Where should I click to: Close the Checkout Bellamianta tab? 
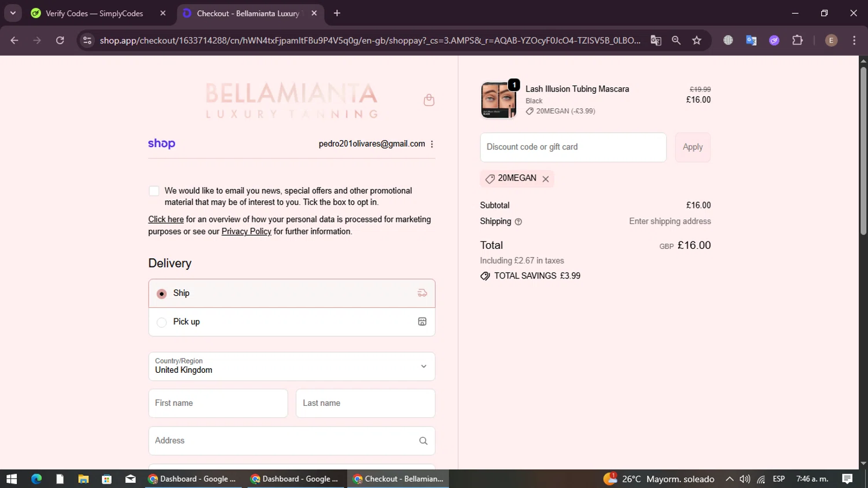coord(314,13)
